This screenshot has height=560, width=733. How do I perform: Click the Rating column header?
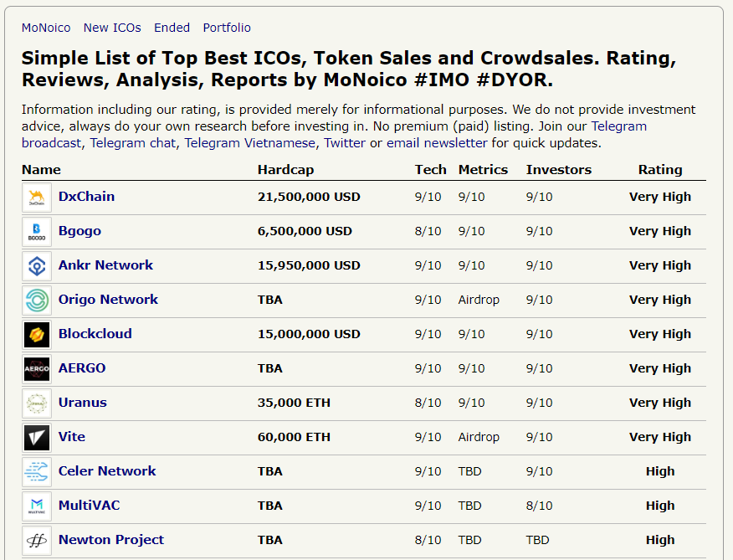click(x=660, y=170)
